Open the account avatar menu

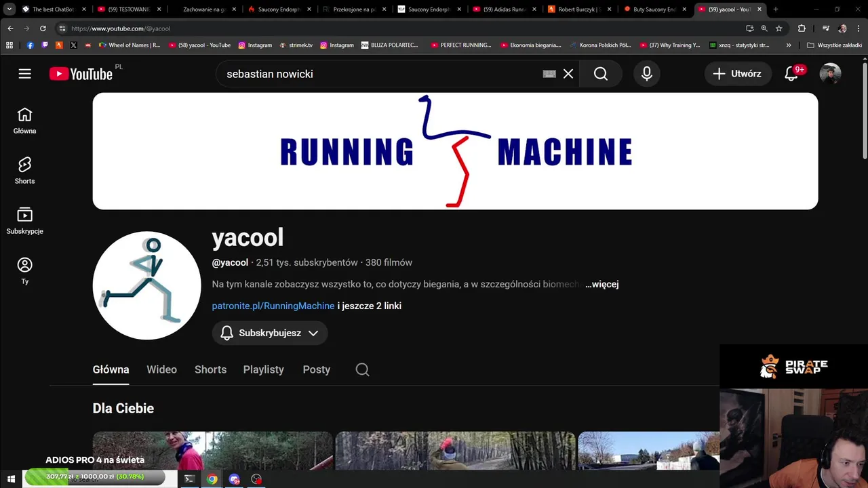(x=830, y=74)
